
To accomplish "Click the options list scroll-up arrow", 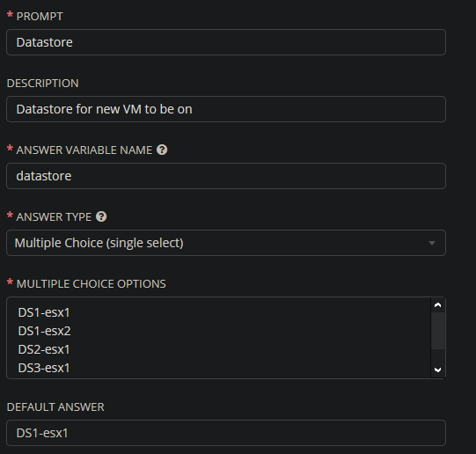I will pos(437,305).
